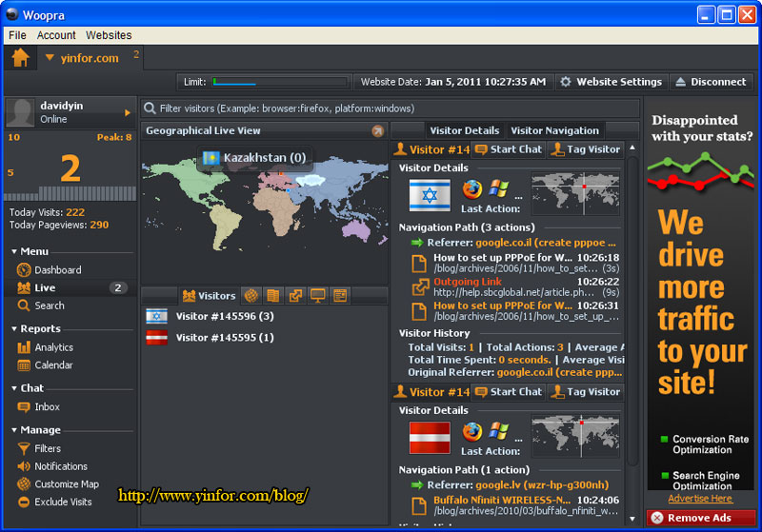
Task: Start Chat with the second visitor
Action: 509,392
